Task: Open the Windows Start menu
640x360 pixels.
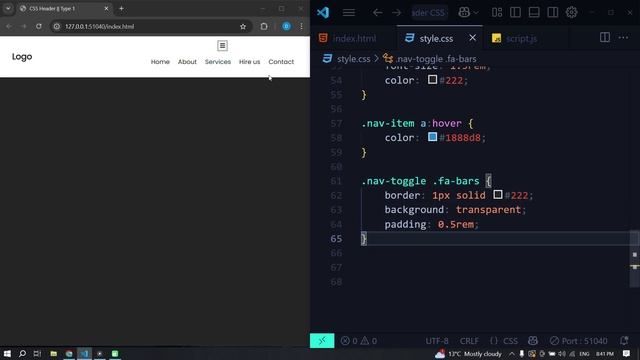Action: pos(7,353)
